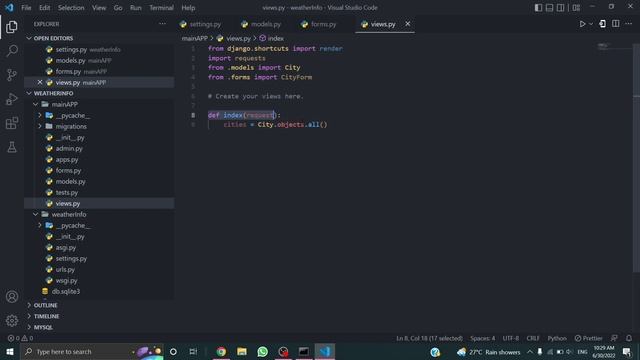Open Source Control view in activity bar

pyautogui.click(x=12, y=75)
